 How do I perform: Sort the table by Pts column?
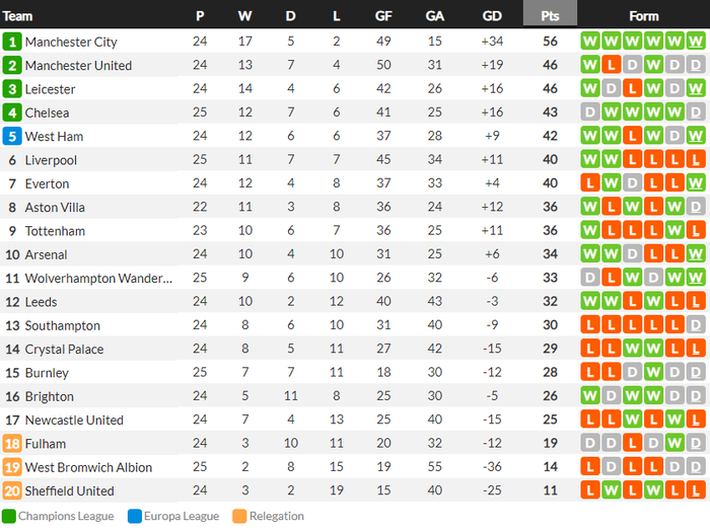tap(550, 16)
